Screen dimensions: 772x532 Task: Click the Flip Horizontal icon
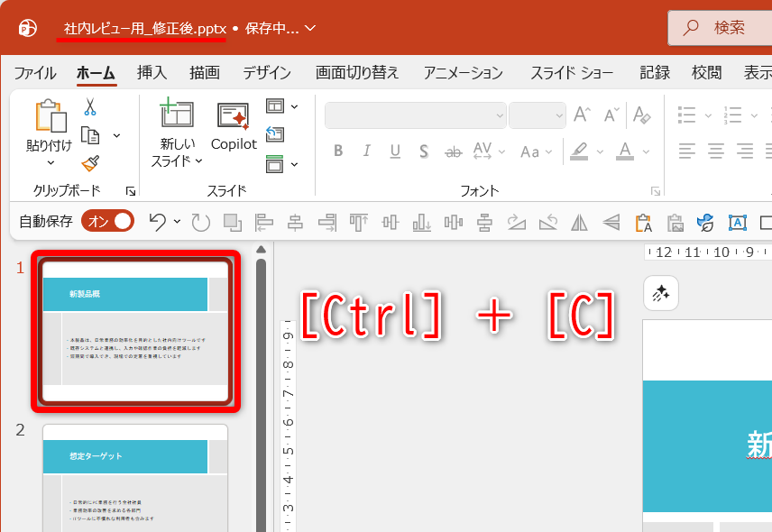(x=578, y=220)
